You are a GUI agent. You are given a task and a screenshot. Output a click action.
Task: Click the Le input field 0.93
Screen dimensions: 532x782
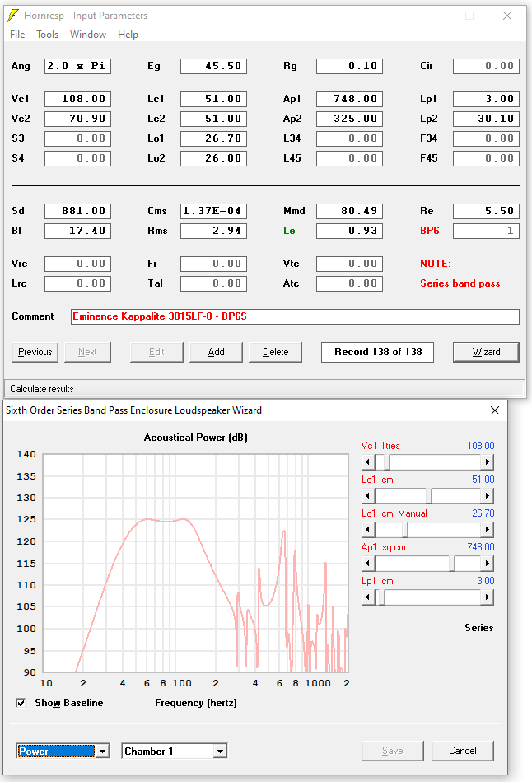pyautogui.click(x=349, y=231)
